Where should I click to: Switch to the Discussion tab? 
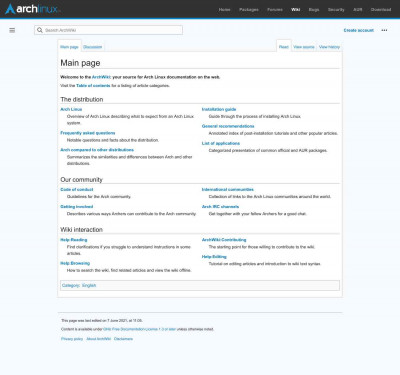[x=93, y=47]
